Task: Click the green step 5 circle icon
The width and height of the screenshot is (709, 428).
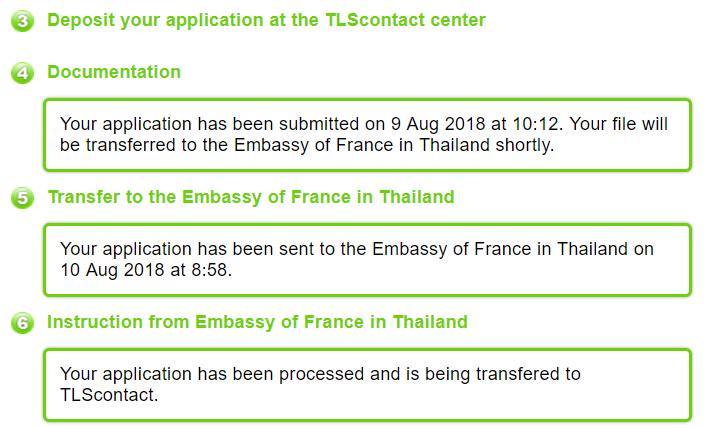Action: click(x=22, y=198)
